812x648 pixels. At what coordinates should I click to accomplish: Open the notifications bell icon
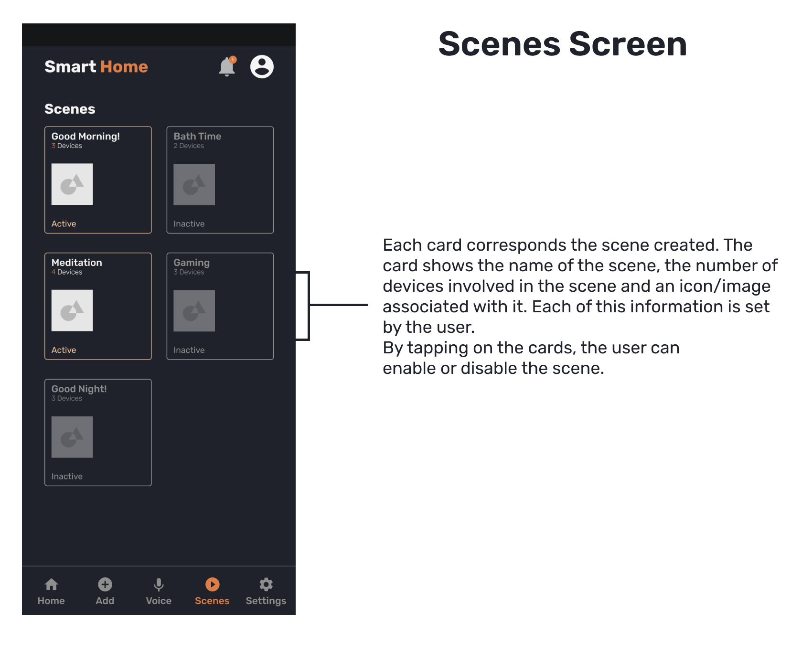(x=227, y=66)
